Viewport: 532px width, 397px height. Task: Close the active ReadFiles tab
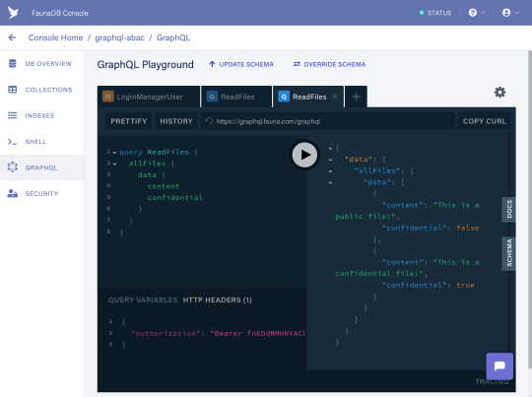335,97
